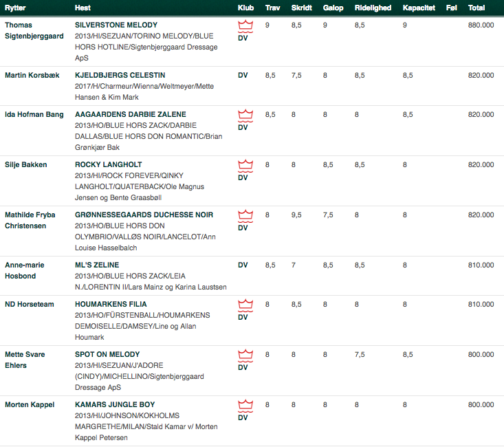Open the horse SILVERSTONE MELODY link

pyautogui.click(x=116, y=25)
